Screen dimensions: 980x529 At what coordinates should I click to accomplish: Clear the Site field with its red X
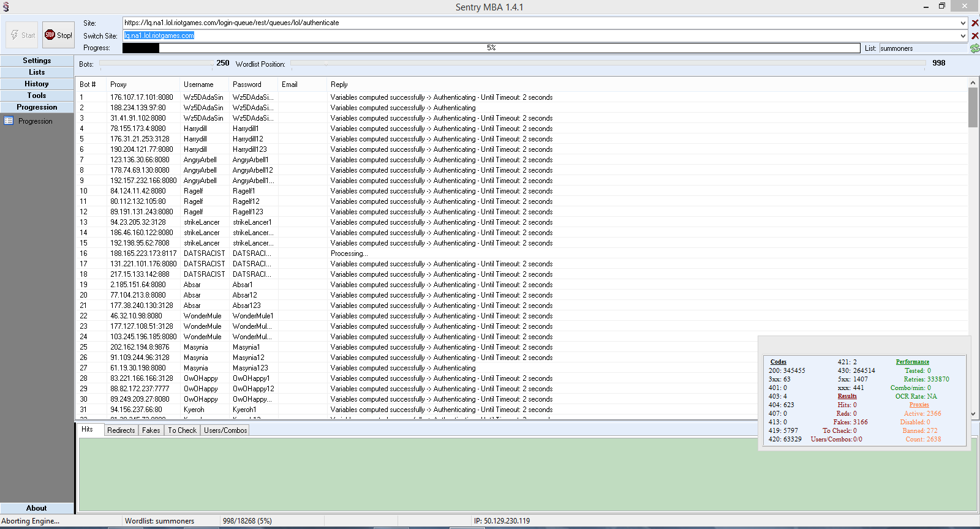(x=975, y=23)
